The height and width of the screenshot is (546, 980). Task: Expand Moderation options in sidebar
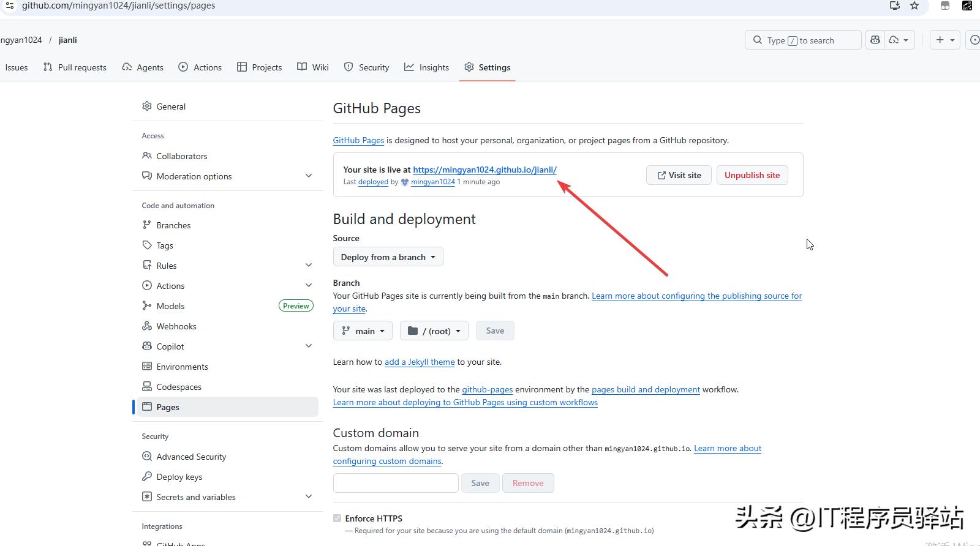(x=309, y=176)
